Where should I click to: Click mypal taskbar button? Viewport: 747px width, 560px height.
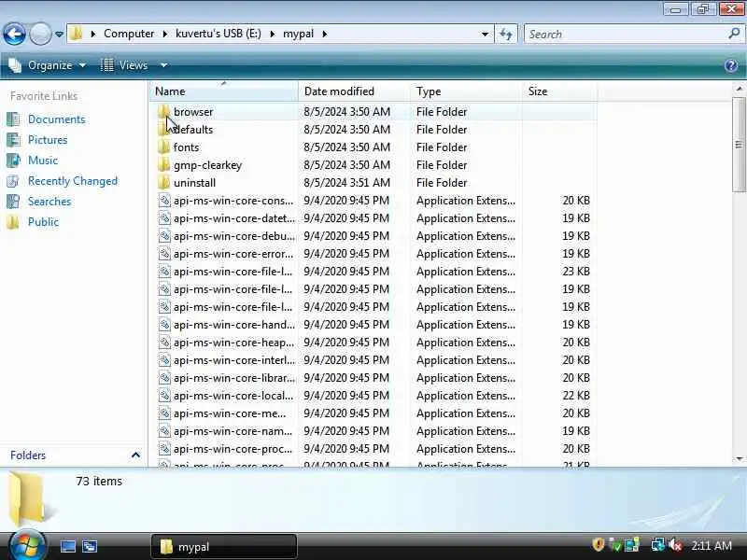tap(224, 546)
